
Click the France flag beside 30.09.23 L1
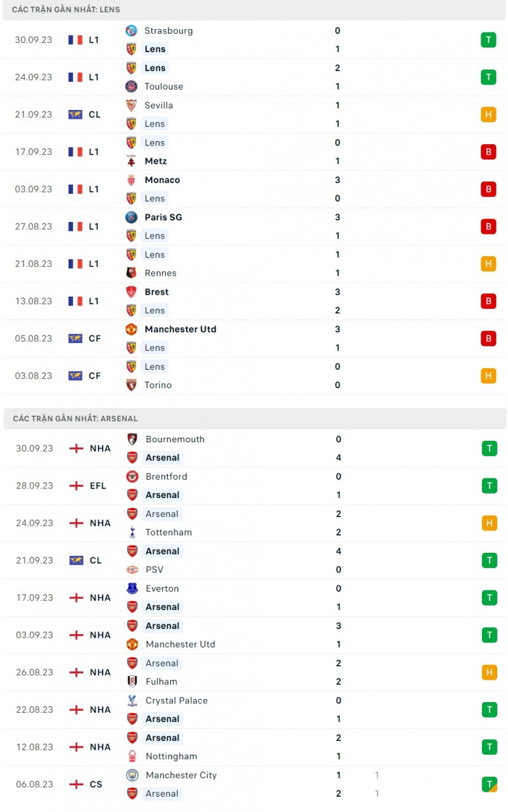click(76, 40)
